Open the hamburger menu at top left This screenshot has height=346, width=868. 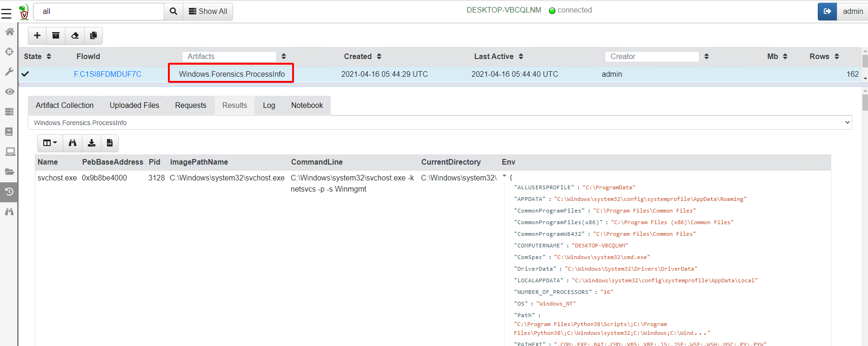click(x=7, y=13)
